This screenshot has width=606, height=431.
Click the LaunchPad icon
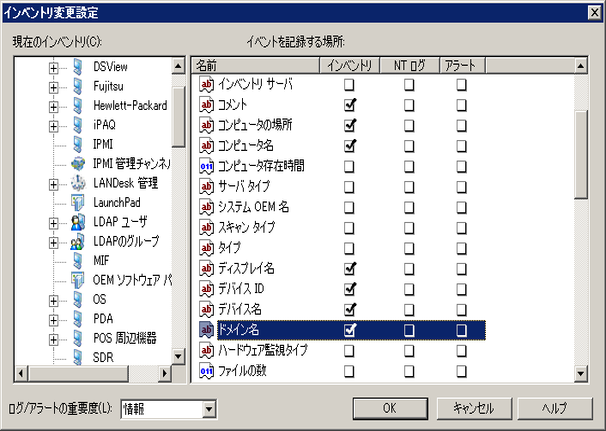(x=78, y=202)
